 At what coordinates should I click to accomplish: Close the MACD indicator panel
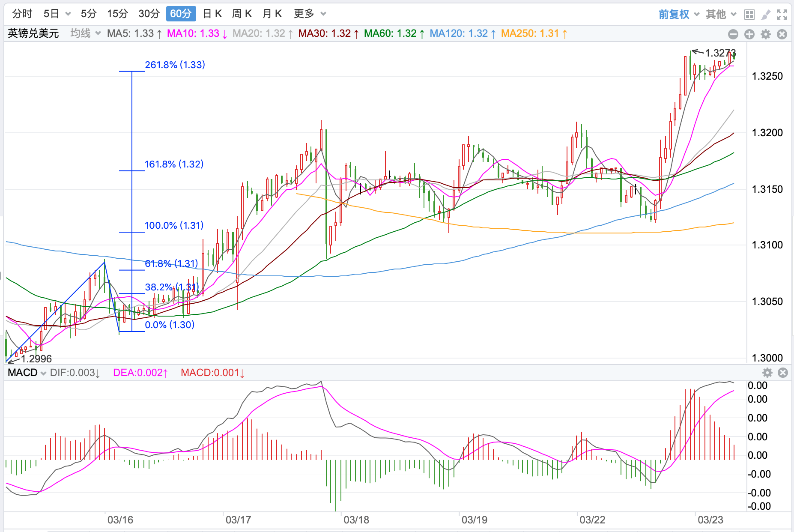click(x=783, y=373)
